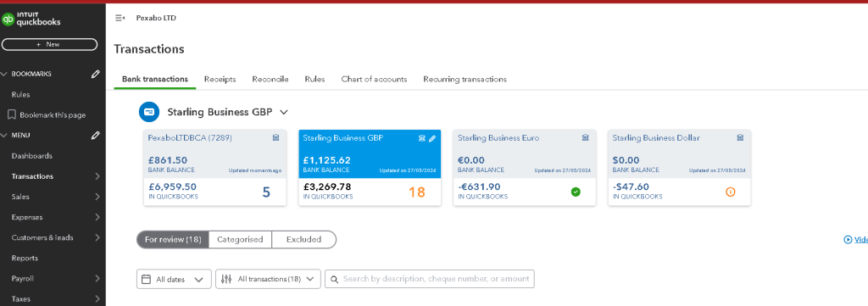Expand Customers & leads submenu arrow
Screen dimensions: 868x306
click(x=97, y=237)
